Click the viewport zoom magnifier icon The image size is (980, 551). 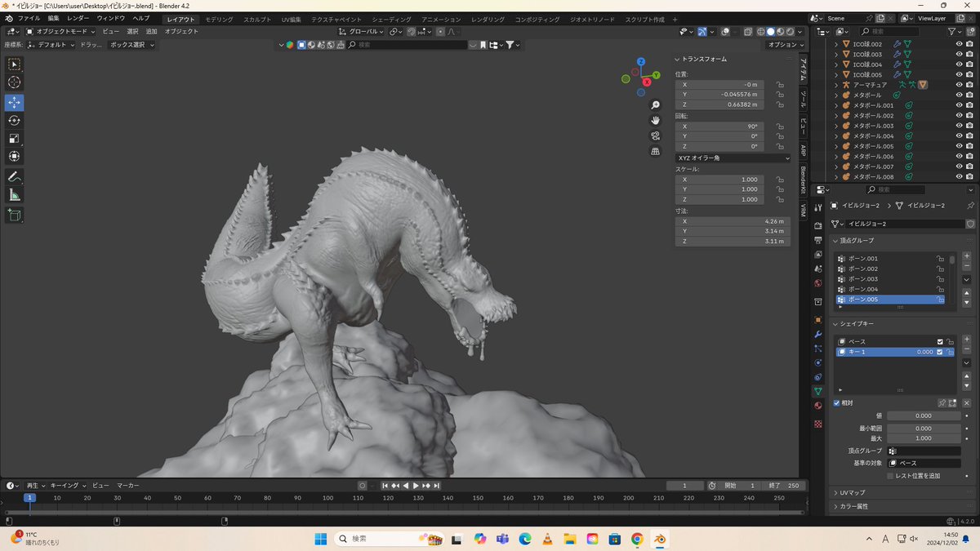(x=655, y=105)
